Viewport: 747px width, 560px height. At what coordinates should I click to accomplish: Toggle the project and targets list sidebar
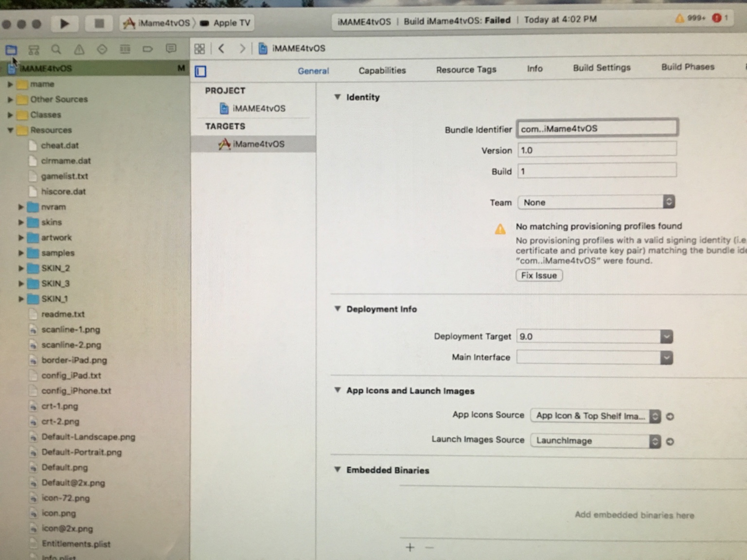tap(200, 71)
